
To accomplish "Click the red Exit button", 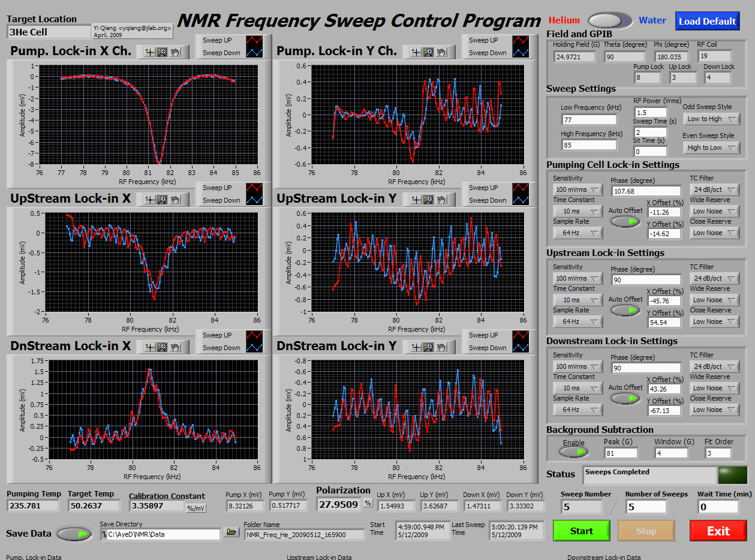I will tap(718, 531).
